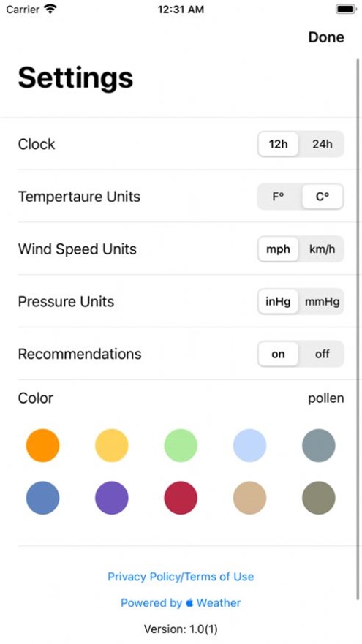Select the orange color swatch
Image resolution: width=362 pixels, height=644 pixels.
coord(42,446)
